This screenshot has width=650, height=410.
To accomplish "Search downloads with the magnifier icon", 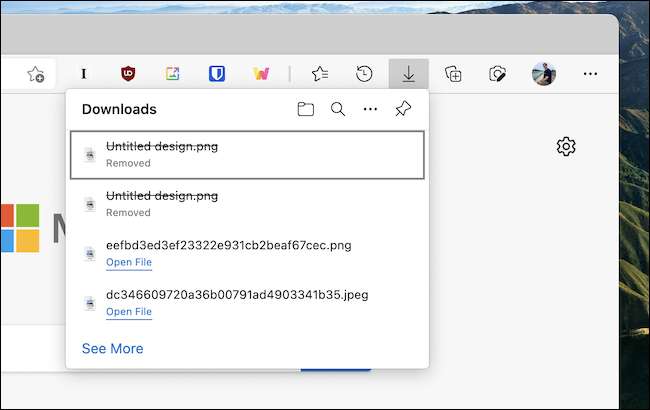I will point(338,109).
